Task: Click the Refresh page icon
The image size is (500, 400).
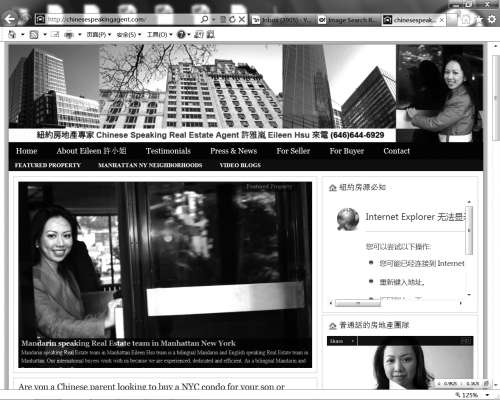Action: 232,20
